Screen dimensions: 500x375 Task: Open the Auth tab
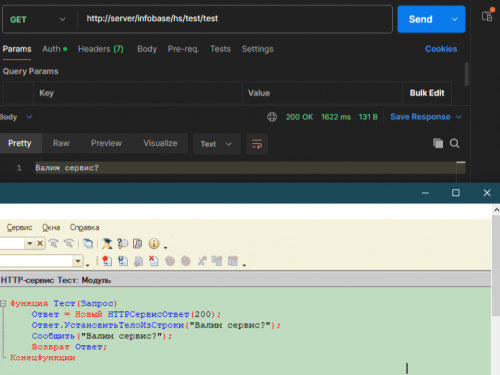pyautogui.click(x=54, y=49)
